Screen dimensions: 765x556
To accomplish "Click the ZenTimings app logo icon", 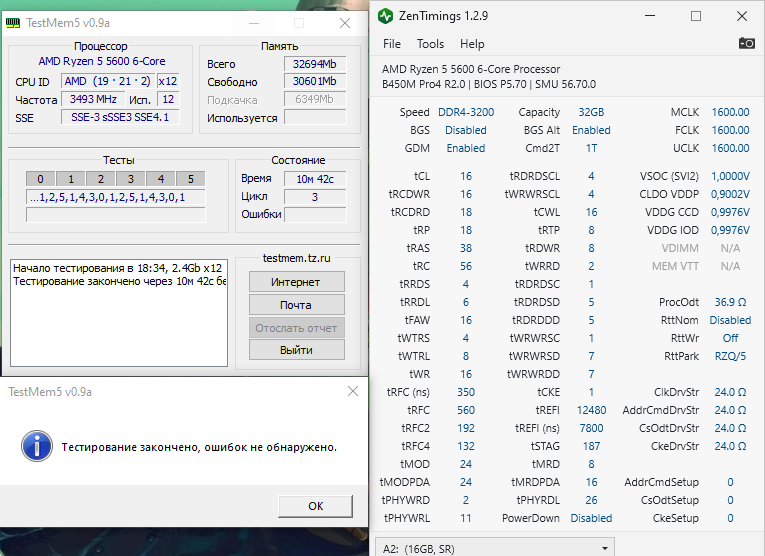I will point(385,16).
